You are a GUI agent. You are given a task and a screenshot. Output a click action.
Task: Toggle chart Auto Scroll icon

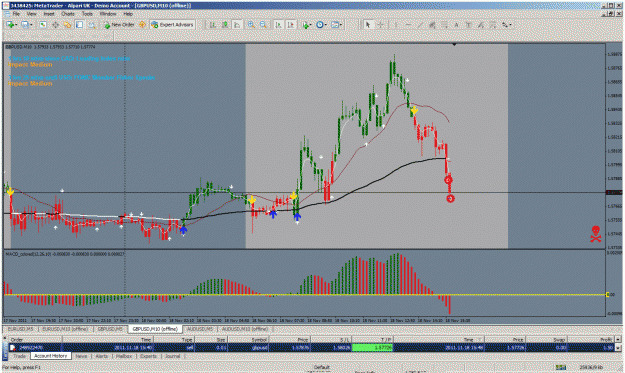coord(279,25)
